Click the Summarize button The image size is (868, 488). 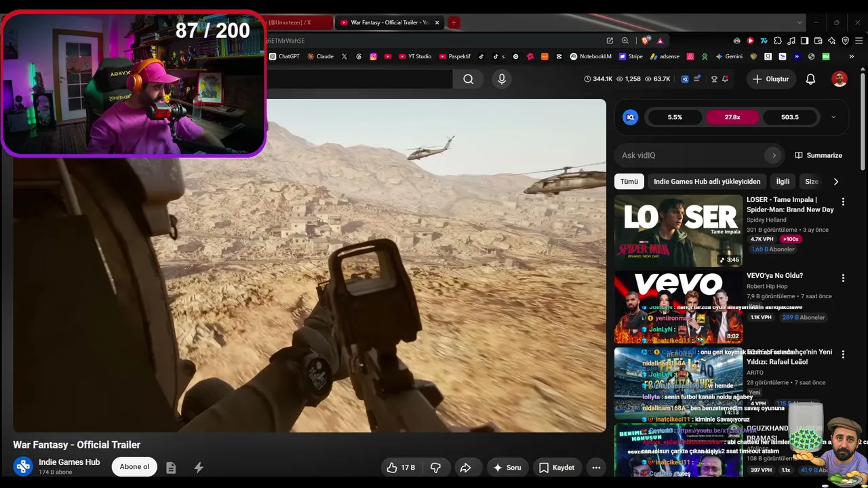pyautogui.click(x=818, y=155)
